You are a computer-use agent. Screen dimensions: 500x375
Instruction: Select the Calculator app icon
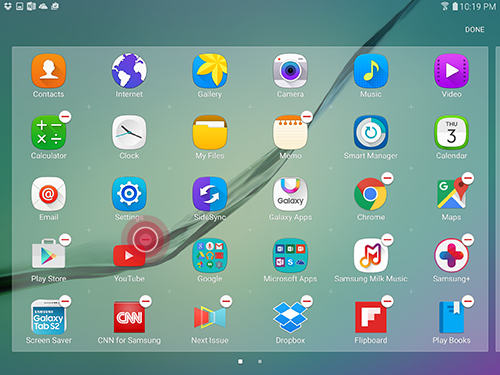[x=48, y=132]
